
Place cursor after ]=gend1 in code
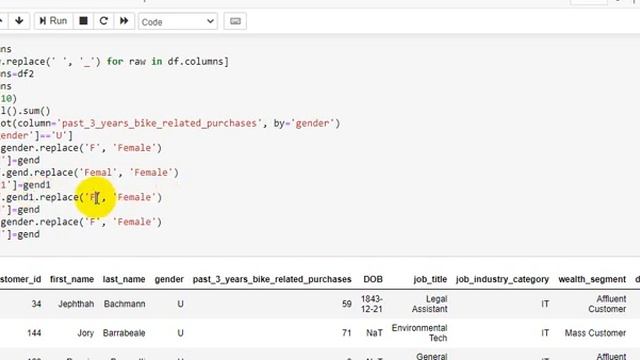(51, 185)
